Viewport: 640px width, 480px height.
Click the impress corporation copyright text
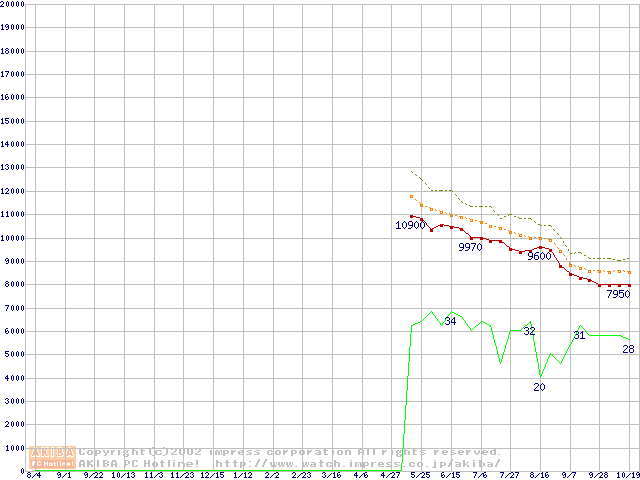(x=290, y=452)
